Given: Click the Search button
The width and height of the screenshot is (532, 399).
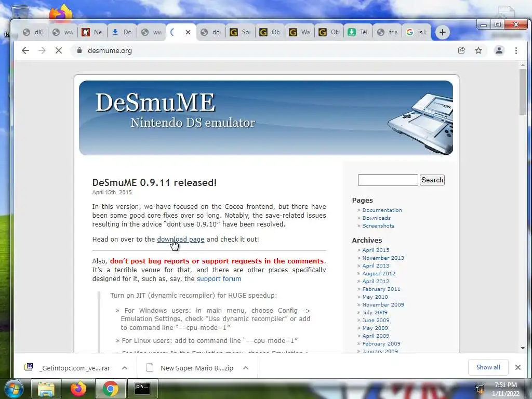Looking at the screenshot, I should (x=432, y=180).
